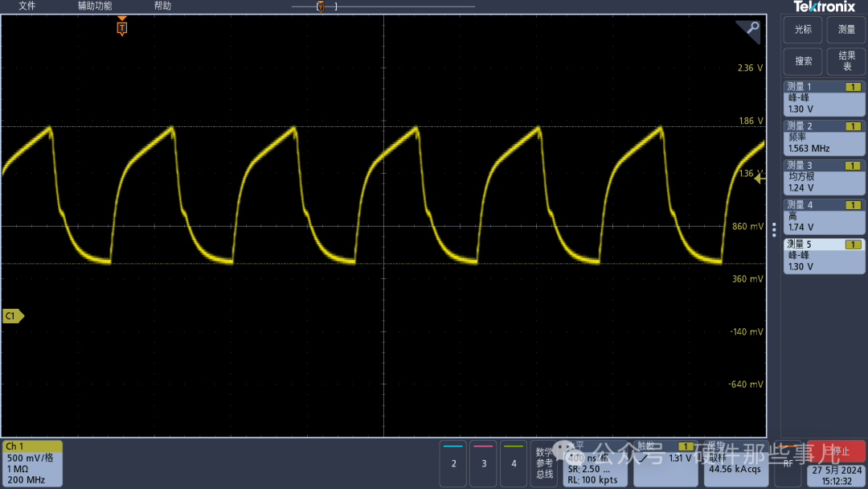Viewport: 868px width, 489px height.
Task: Open the 水平 horizontal settings badge
Action: [x=596, y=463]
